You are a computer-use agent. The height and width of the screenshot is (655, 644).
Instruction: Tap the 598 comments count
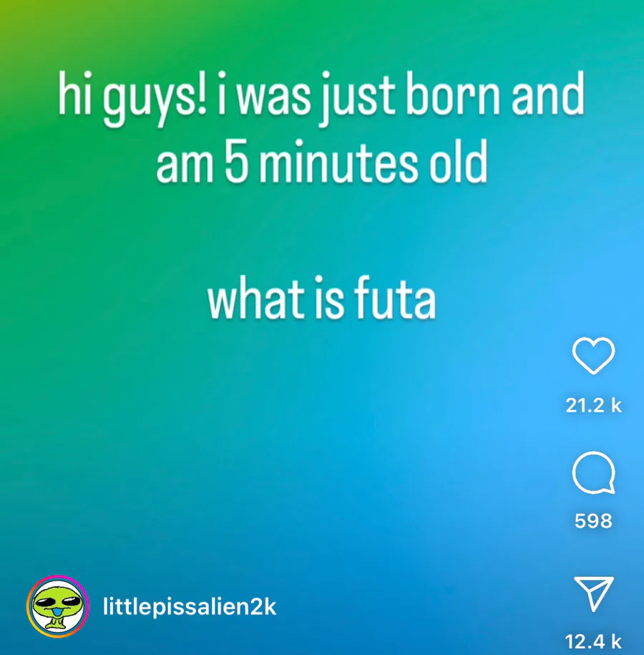593,520
